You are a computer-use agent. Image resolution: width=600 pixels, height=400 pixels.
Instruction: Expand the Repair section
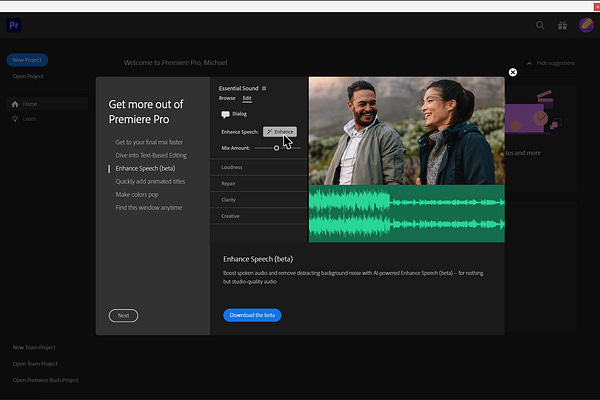coord(259,183)
